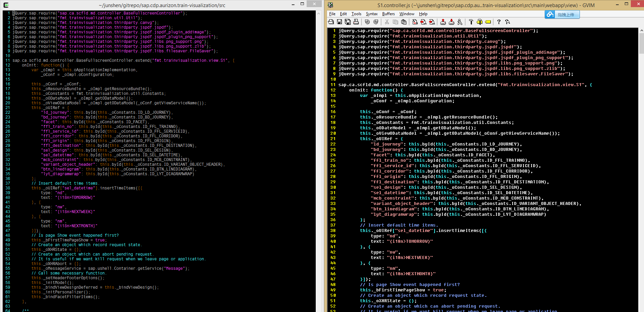Click the Print icon in GVIM toolbar
This screenshot has height=312, width=644.
[356, 22]
